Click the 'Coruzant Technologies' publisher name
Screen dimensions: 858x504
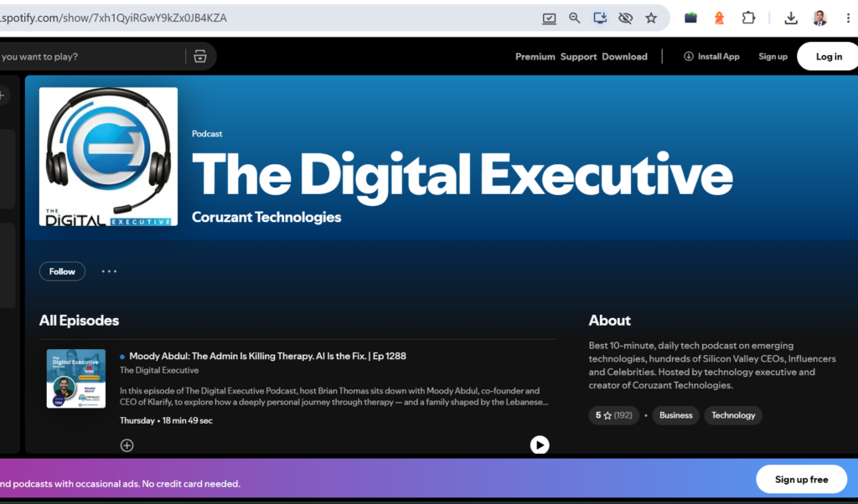pos(266,217)
